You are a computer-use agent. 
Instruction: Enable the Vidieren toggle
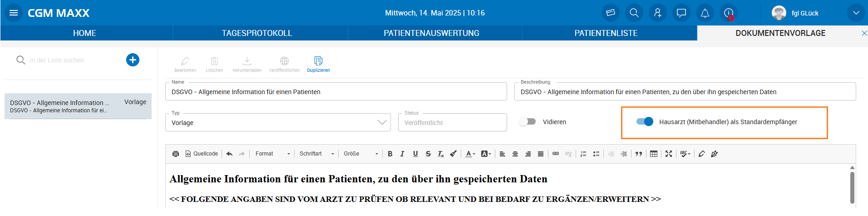[528, 122]
